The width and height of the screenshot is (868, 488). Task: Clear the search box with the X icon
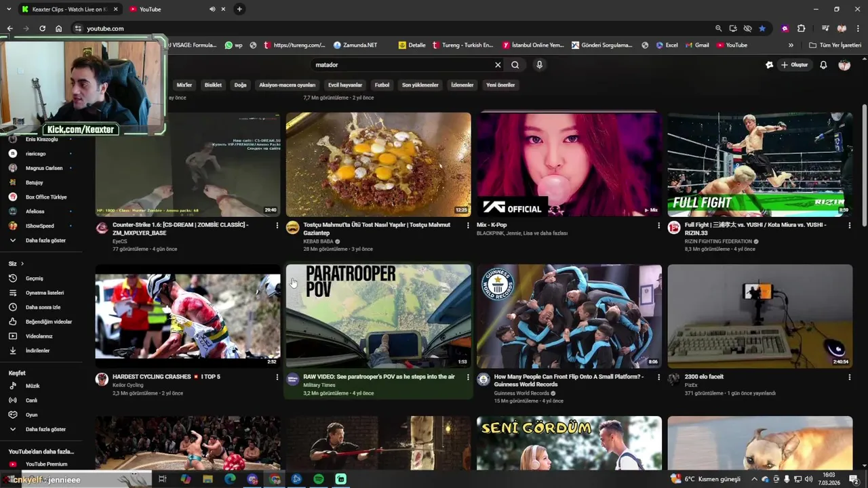(498, 65)
